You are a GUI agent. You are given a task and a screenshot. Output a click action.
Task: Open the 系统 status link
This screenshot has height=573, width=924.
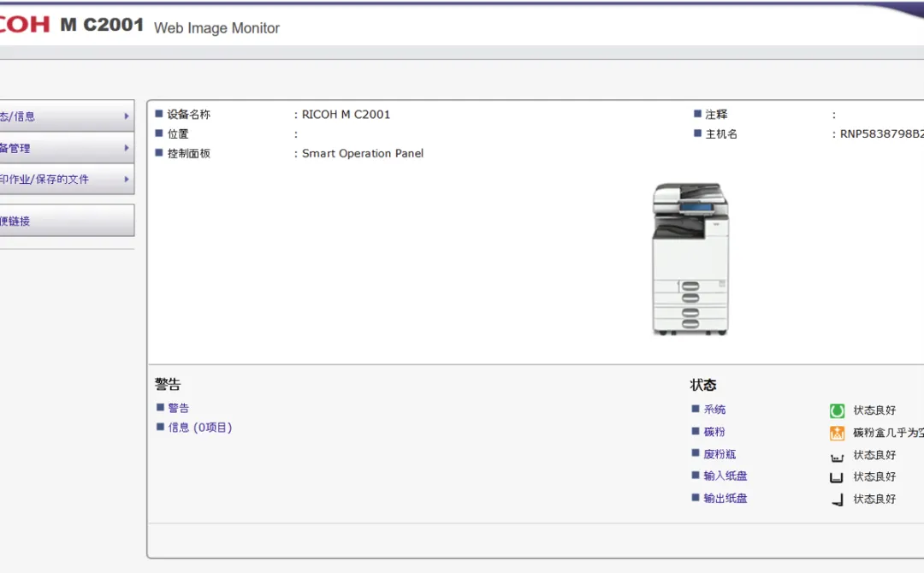(x=714, y=410)
